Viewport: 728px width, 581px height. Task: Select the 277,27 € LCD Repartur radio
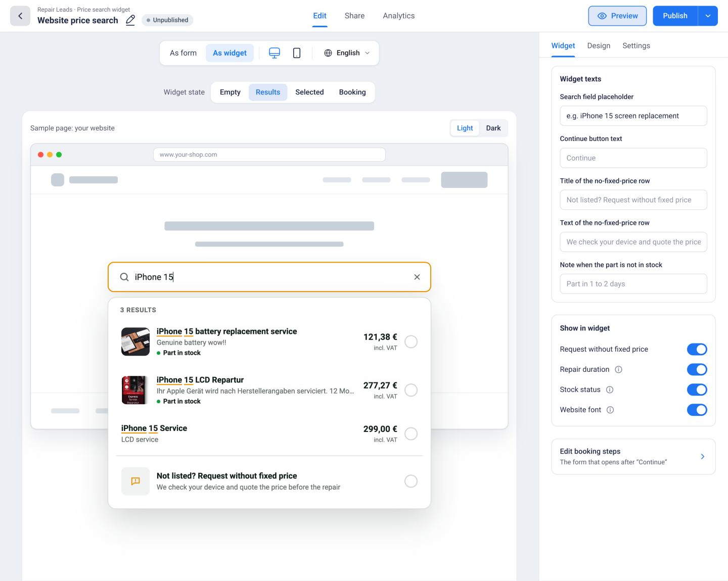tap(411, 390)
